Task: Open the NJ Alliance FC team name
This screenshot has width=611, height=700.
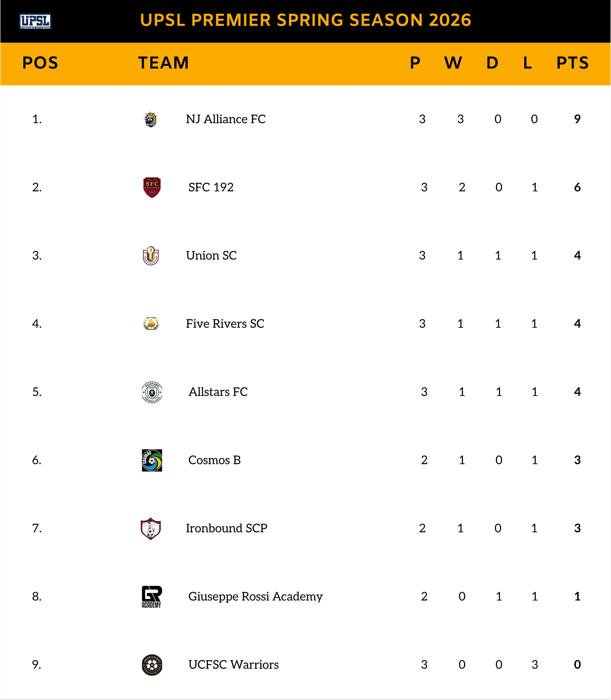Action: coord(225,119)
